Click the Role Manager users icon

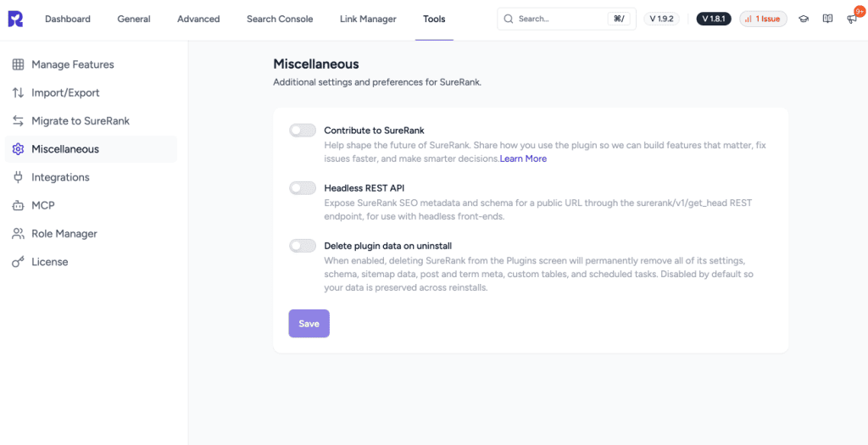click(x=18, y=234)
